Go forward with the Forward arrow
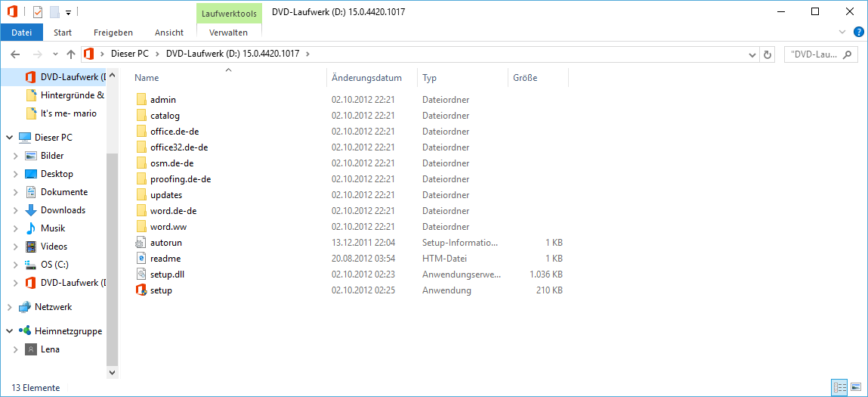The height and width of the screenshot is (397, 868). click(x=38, y=54)
